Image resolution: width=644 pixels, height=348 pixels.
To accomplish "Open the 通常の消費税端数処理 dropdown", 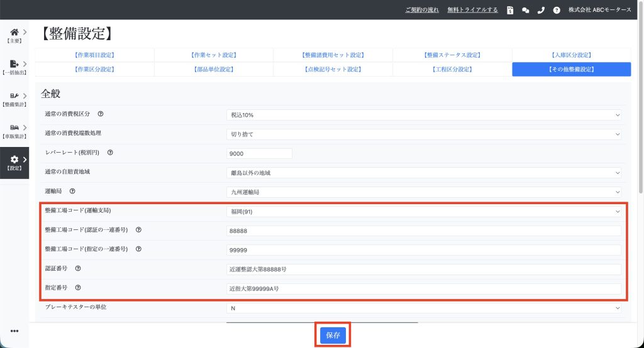I will coord(424,134).
